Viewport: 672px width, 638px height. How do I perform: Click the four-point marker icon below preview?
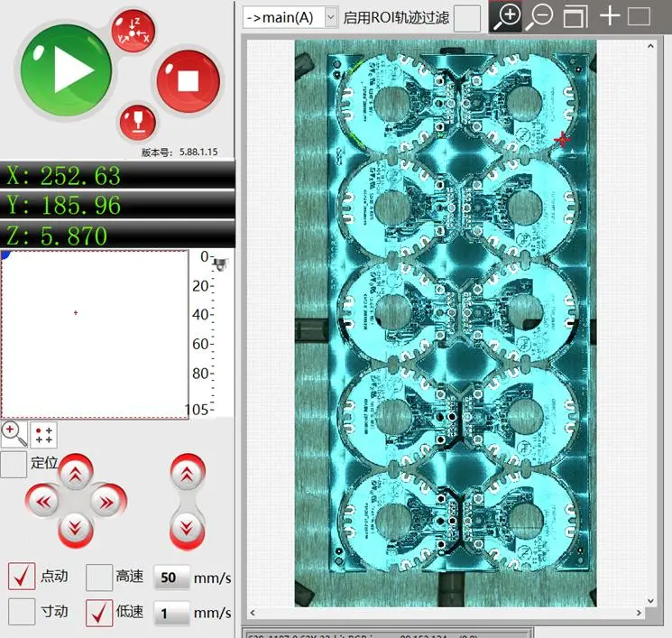click(42, 435)
